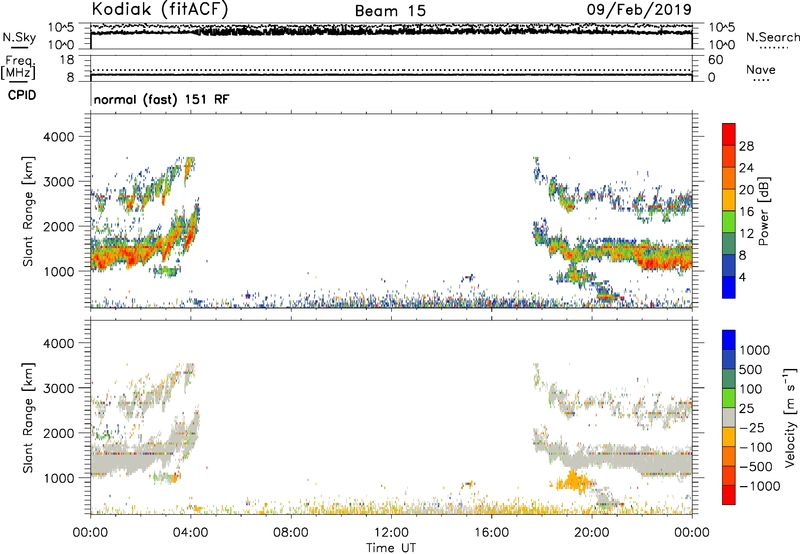
Task: Select the "N.Sky" legend label
Action: (19, 37)
